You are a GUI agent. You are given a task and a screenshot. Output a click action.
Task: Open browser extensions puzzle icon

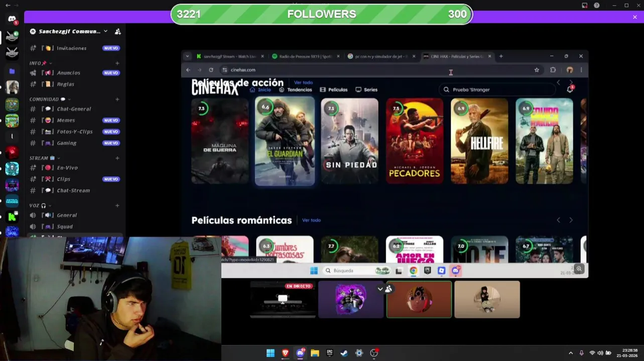(553, 70)
